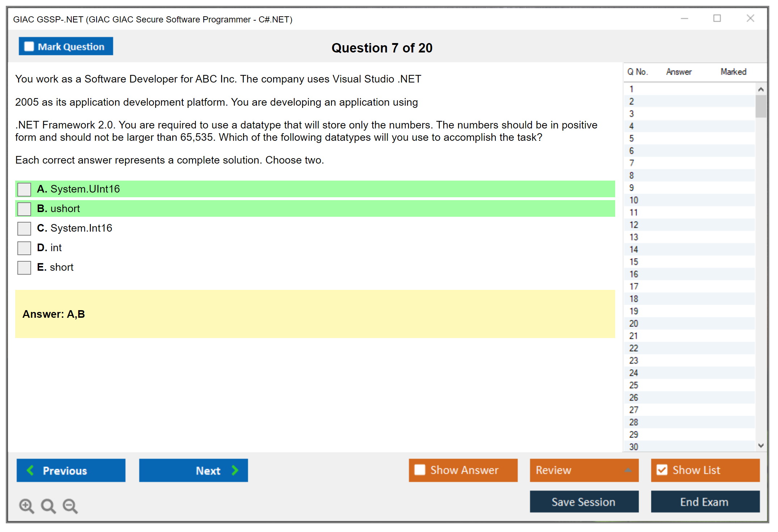Click the green arrow on Next button

click(x=235, y=470)
